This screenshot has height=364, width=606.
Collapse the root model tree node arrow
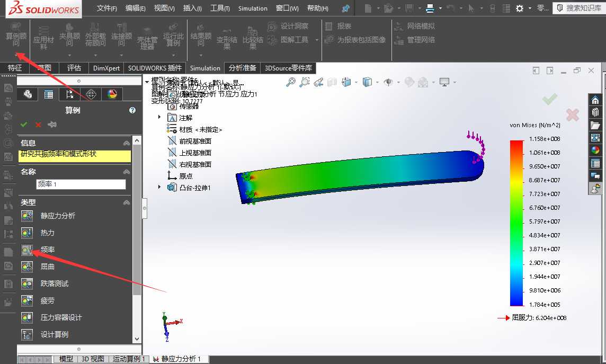click(147, 82)
